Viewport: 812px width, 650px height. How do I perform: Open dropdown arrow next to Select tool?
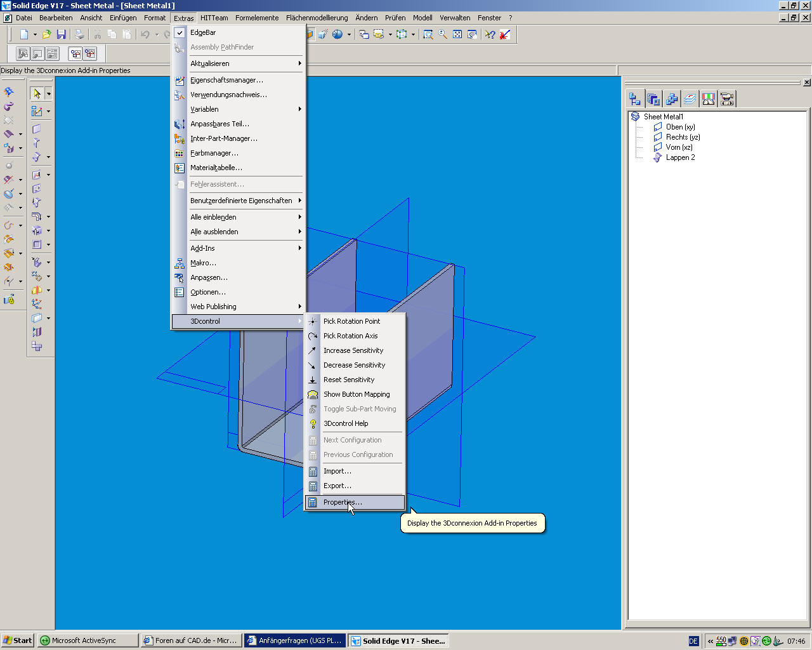48,94
